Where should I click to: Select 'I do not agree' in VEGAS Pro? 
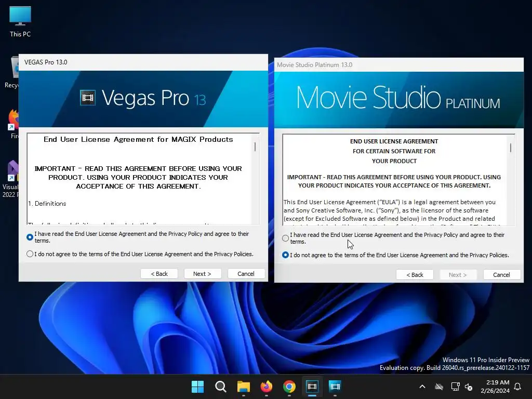coord(30,254)
